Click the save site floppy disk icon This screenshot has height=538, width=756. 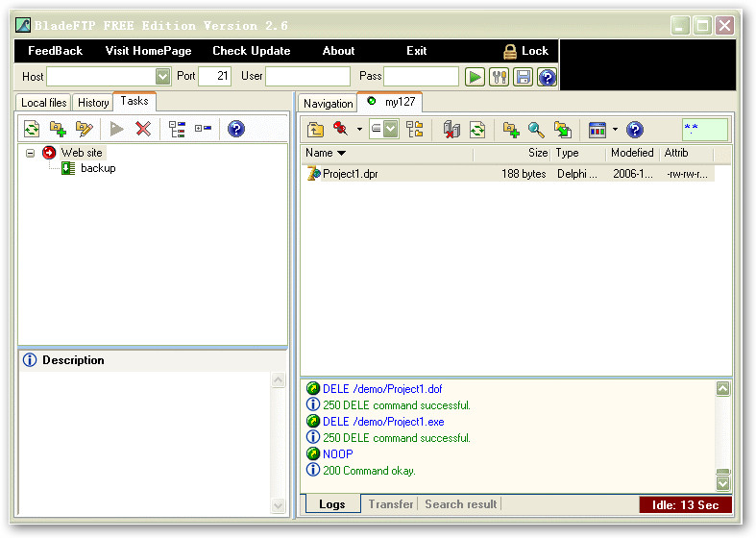click(523, 77)
